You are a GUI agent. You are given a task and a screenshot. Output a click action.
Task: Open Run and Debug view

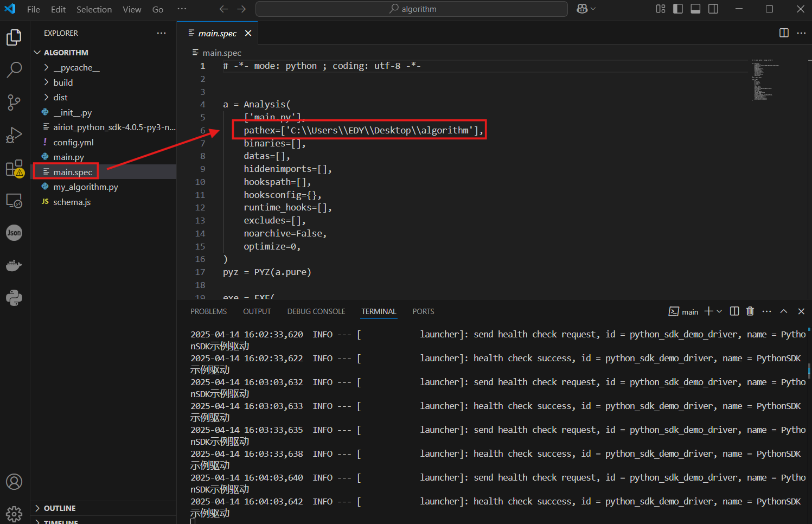tap(14, 135)
